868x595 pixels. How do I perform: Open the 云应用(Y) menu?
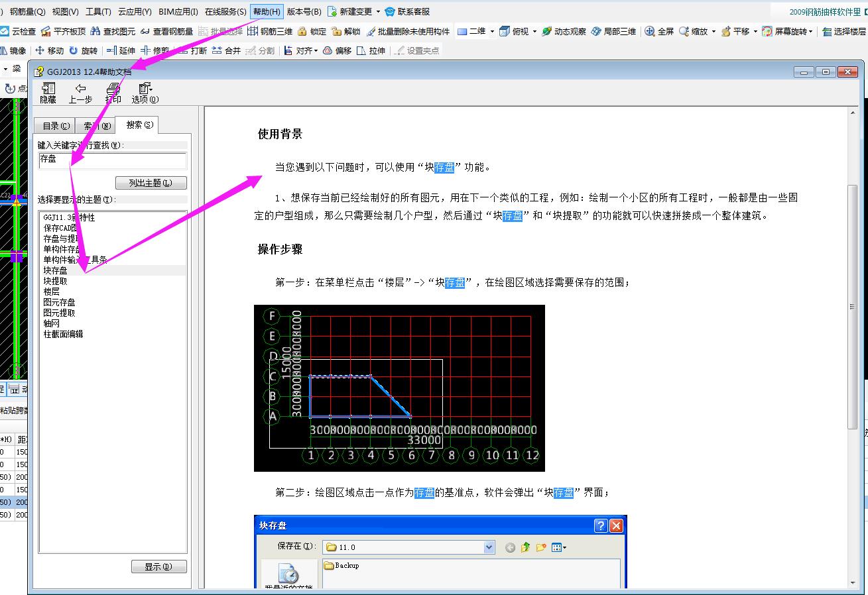[135, 12]
